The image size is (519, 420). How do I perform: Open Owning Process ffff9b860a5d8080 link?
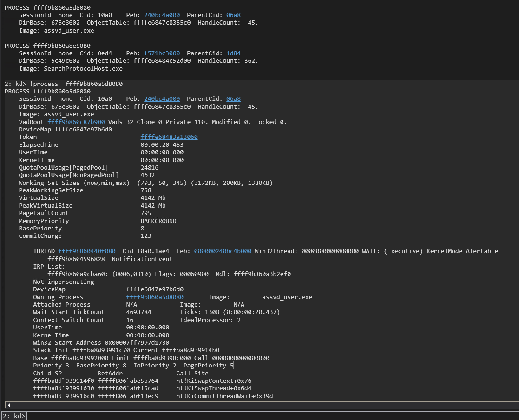click(x=155, y=297)
